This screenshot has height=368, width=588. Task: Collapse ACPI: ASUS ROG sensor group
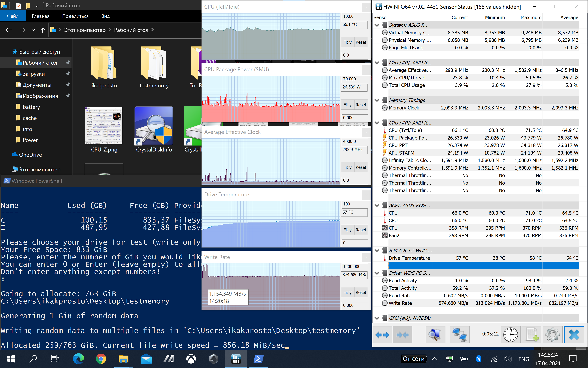(377, 205)
